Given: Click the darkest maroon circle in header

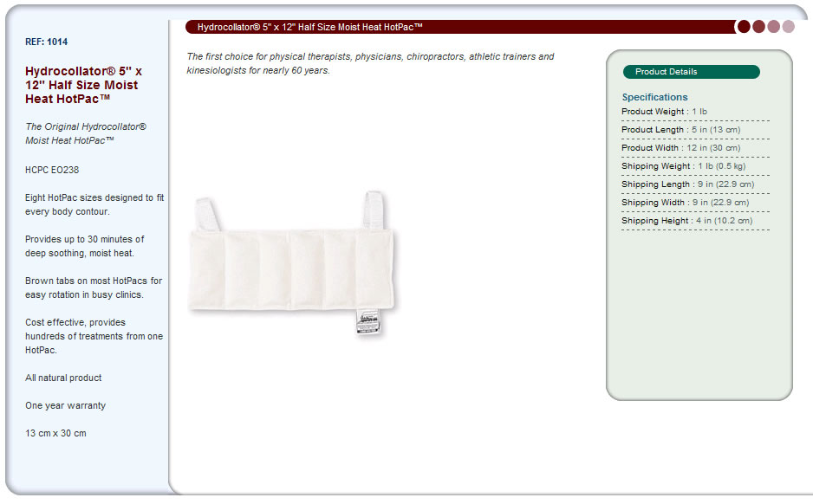Looking at the screenshot, I should 744,27.
